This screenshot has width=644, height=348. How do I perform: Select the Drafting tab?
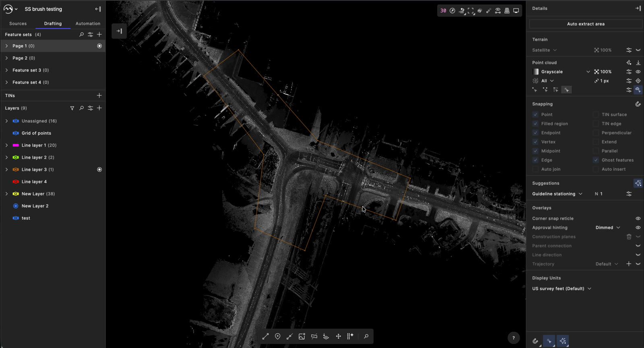[x=53, y=23]
